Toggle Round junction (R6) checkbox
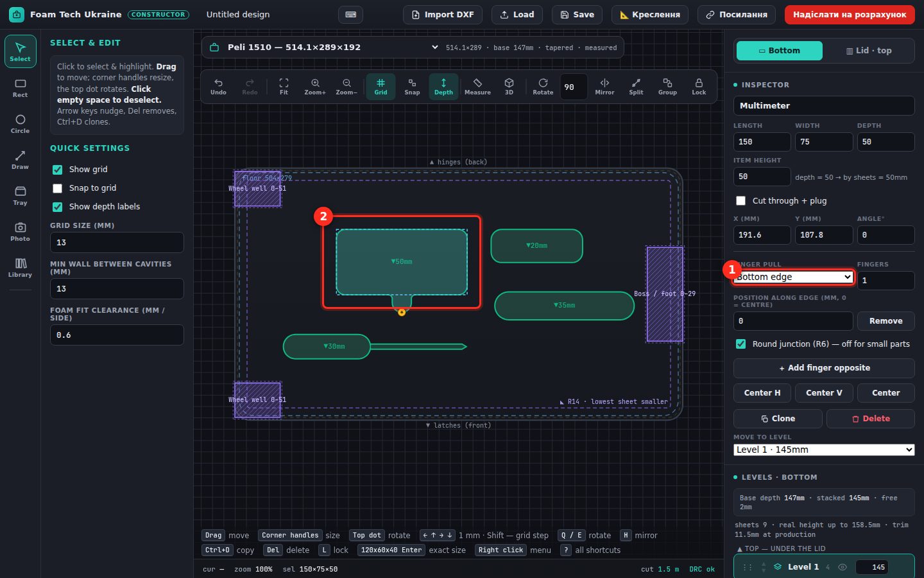Screen dimensions: 924x578 pyautogui.click(x=741, y=344)
